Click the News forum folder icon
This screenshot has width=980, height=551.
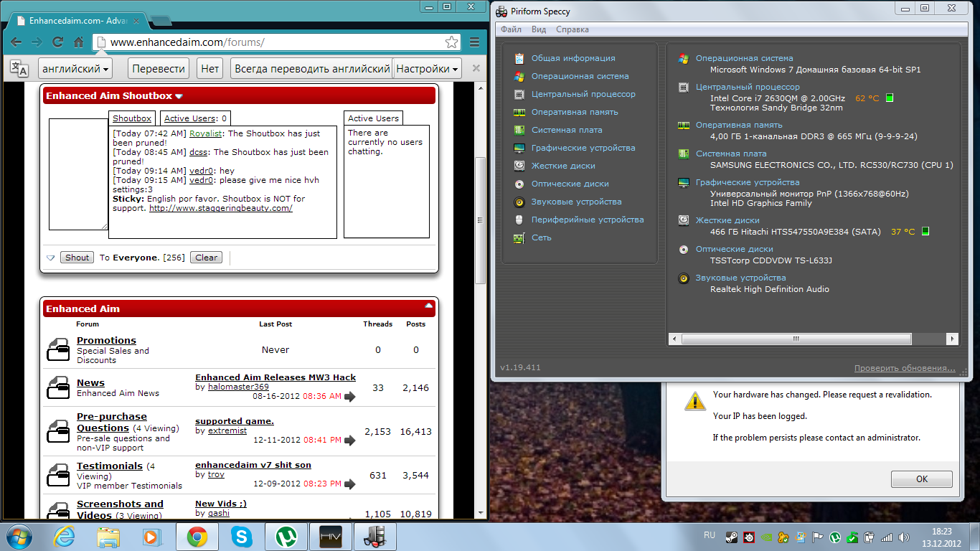57,388
